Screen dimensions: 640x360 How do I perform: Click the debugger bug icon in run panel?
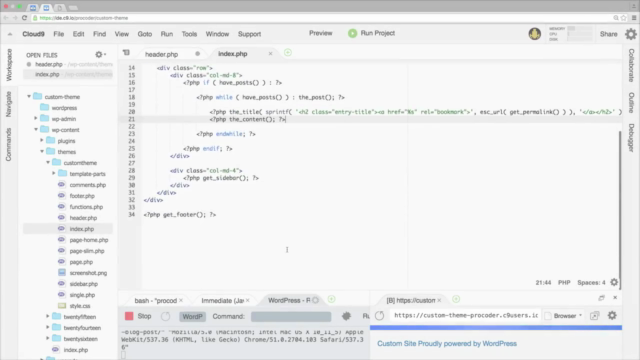point(347,316)
